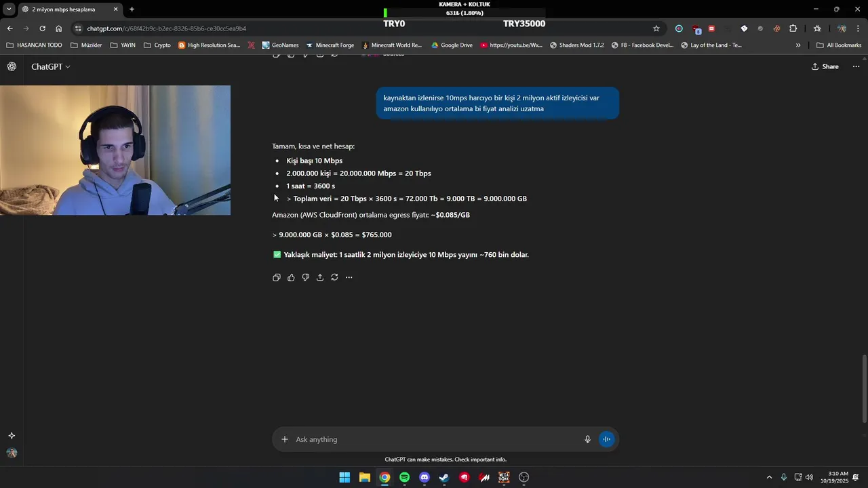The width and height of the screenshot is (868, 488).
Task: Click the page vertical scrollbar thumb
Action: point(864,388)
